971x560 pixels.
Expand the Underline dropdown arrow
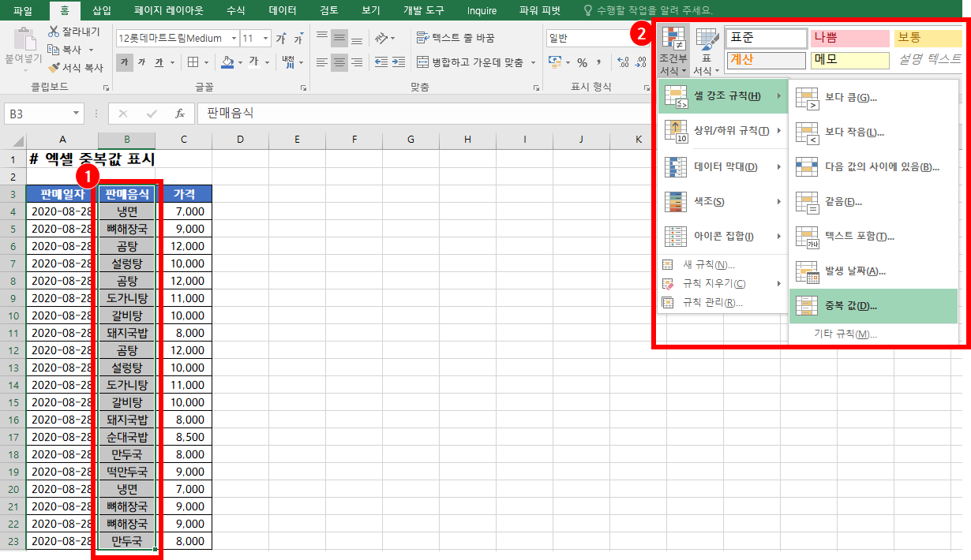coord(171,62)
